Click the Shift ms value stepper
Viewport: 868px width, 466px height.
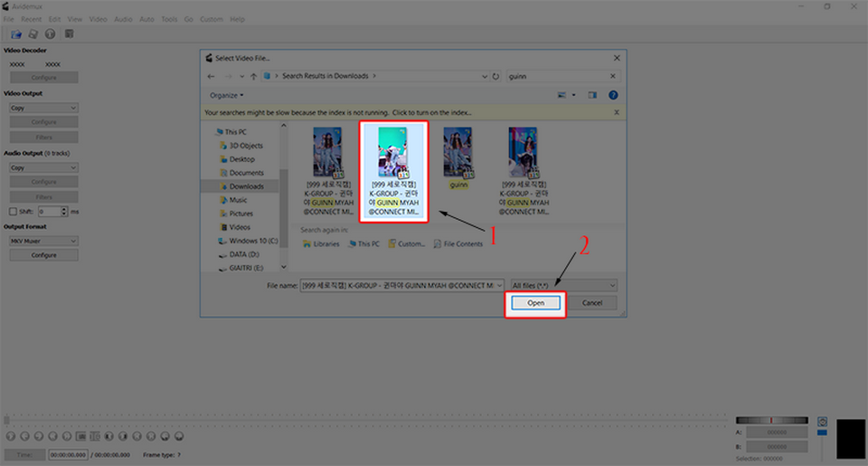point(63,212)
